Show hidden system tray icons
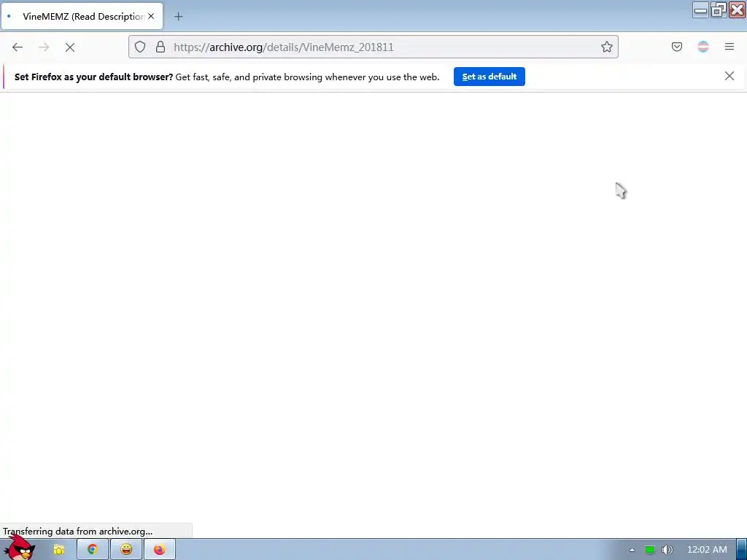The width and height of the screenshot is (747, 560). [x=632, y=550]
